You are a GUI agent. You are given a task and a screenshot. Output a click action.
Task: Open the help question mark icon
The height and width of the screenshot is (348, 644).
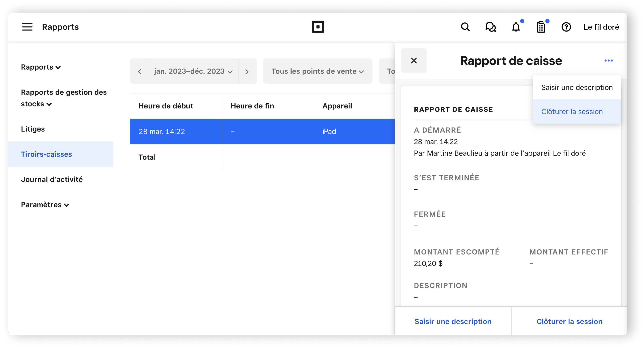[566, 27]
